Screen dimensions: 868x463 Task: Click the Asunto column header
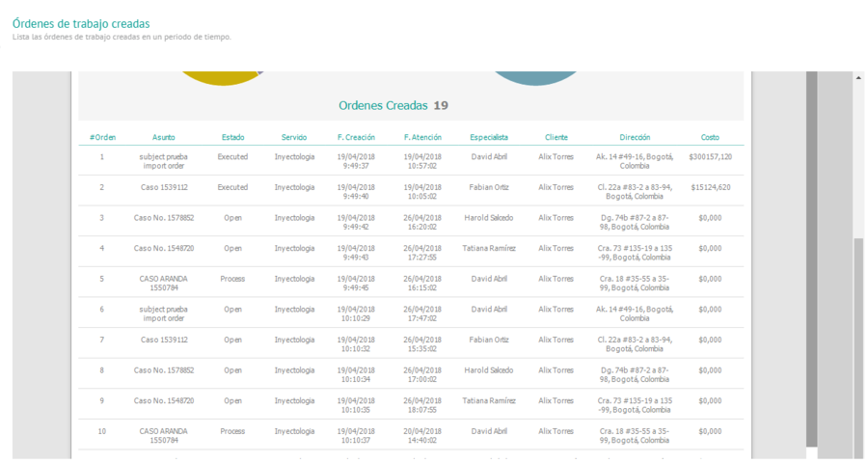click(x=163, y=137)
